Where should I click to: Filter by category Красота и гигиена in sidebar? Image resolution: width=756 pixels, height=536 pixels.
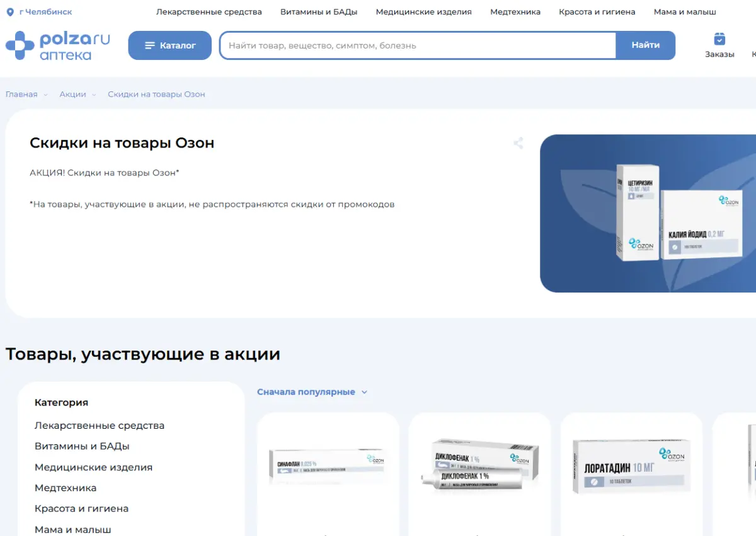[x=81, y=509]
